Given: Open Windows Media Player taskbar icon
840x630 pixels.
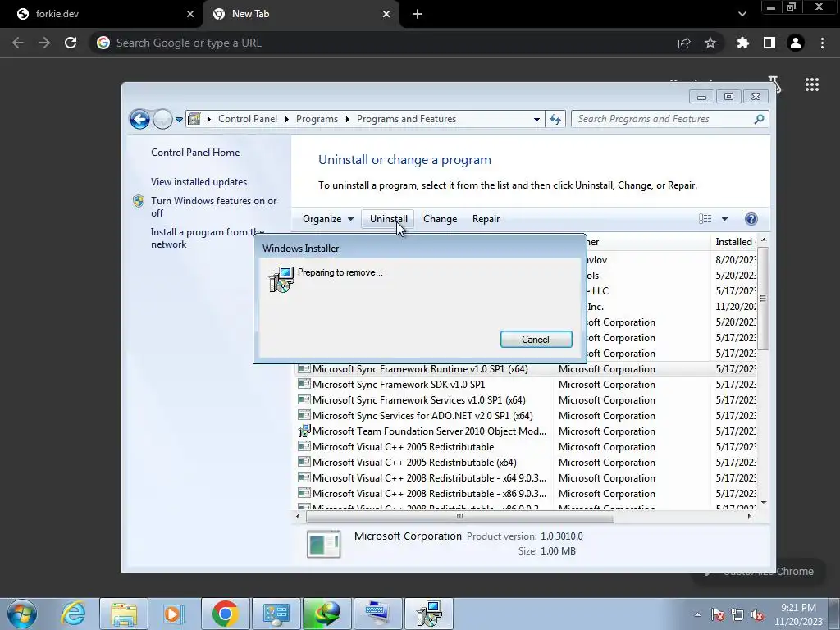Looking at the screenshot, I should [x=173, y=614].
